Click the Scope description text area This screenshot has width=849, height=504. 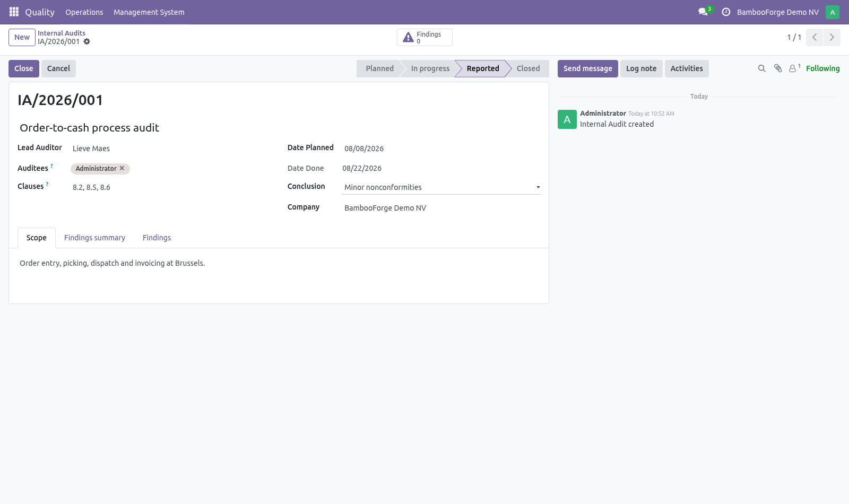click(279, 263)
